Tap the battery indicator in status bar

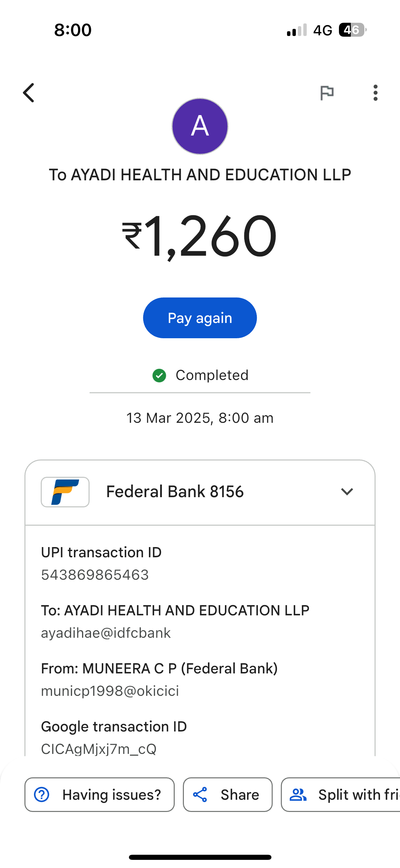(x=352, y=30)
